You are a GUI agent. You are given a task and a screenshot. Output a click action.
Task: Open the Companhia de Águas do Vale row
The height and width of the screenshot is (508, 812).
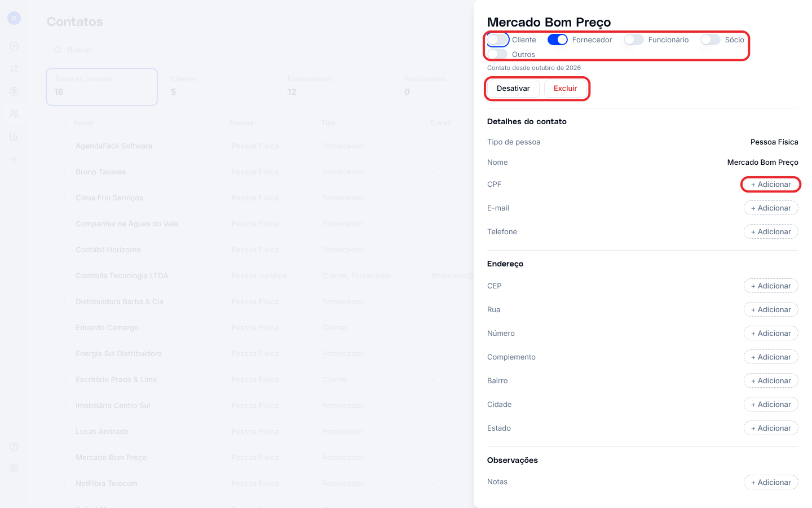259,224
